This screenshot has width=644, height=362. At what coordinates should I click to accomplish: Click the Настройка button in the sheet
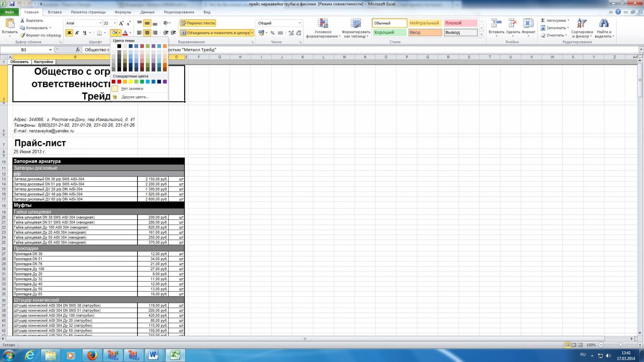43,62
